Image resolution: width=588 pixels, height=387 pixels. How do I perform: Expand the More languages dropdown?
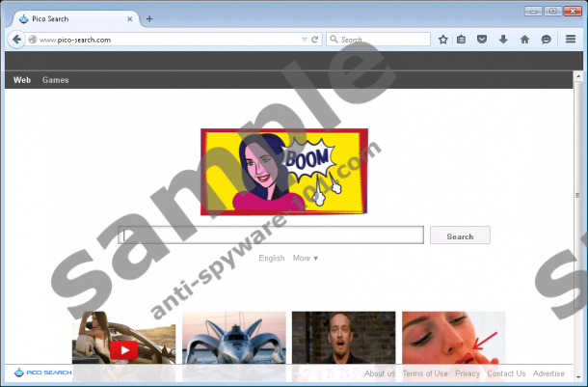(x=306, y=258)
